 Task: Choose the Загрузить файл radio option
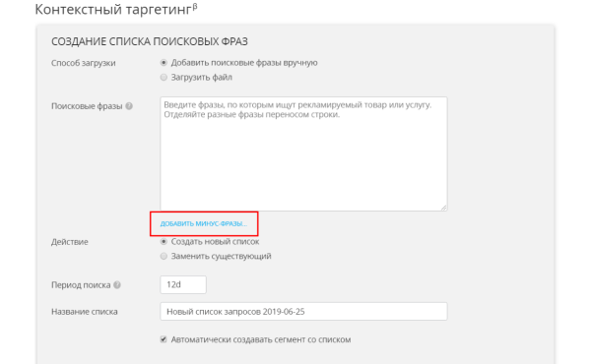click(x=164, y=77)
